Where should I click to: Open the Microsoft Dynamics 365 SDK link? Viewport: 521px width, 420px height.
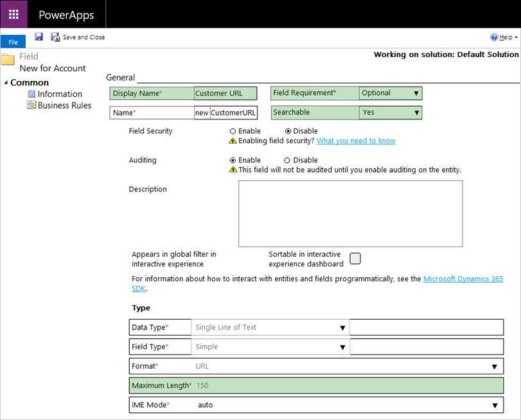463,279
